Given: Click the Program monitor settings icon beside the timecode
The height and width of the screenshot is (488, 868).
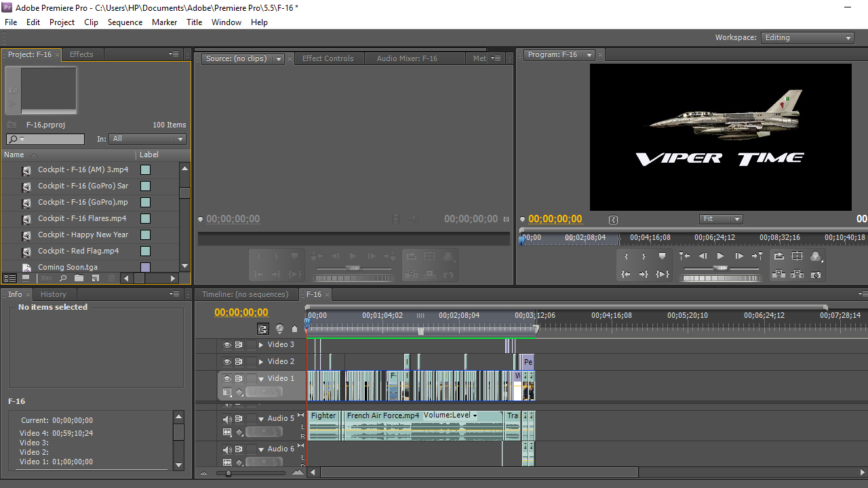Looking at the screenshot, I should click(x=613, y=220).
